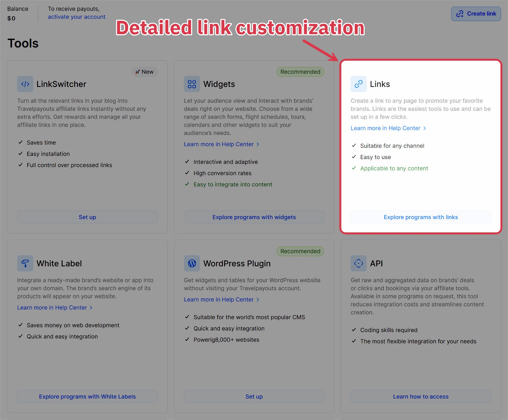Click chevron after White Label Help Center link
Screen dimensions: 508x420
(91, 308)
